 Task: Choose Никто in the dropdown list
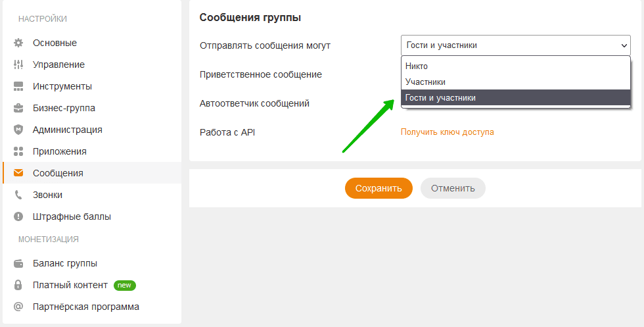[x=417, y=66]
